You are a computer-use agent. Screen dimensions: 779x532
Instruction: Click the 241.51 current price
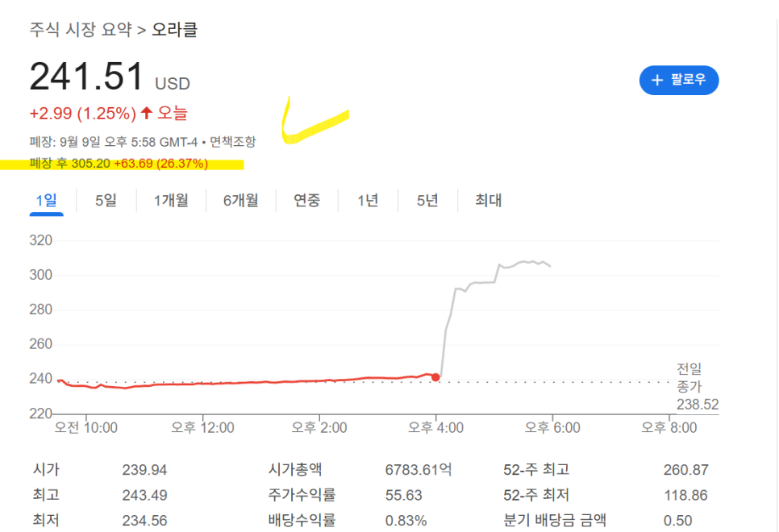[86, 77]
